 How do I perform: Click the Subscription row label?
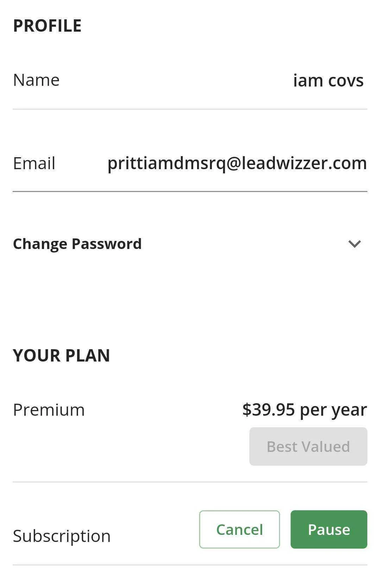[x=62, y=536]
